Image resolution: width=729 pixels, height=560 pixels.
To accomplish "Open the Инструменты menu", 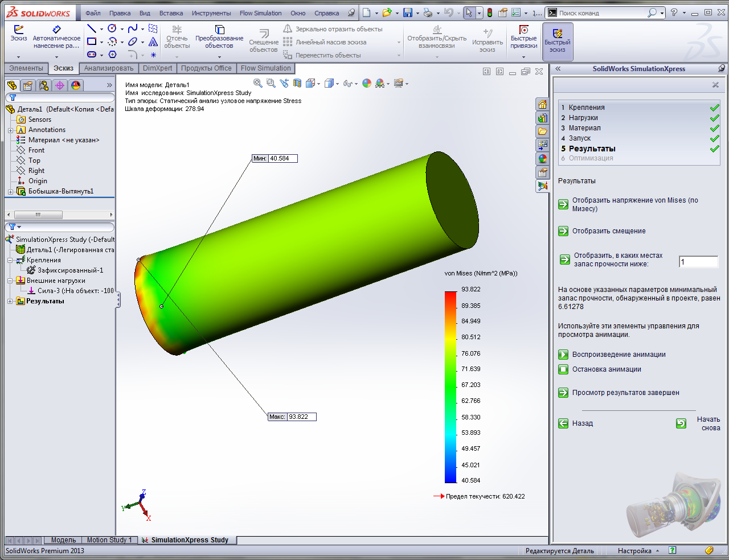I will [x=211, y=13].
